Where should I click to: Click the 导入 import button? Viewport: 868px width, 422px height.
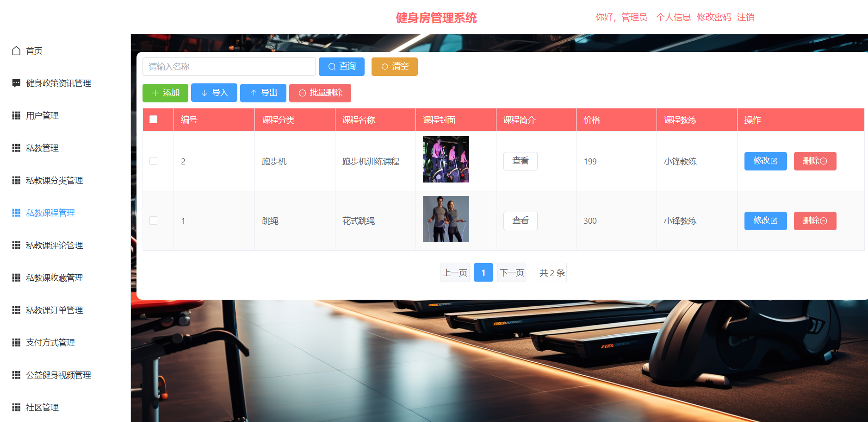click(214, 93)
